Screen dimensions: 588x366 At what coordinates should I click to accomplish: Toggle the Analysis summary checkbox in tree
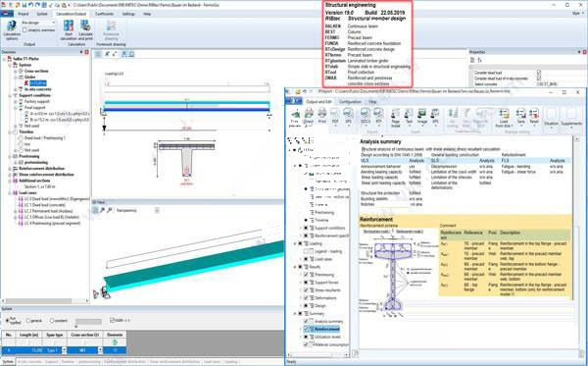point(306,321)
